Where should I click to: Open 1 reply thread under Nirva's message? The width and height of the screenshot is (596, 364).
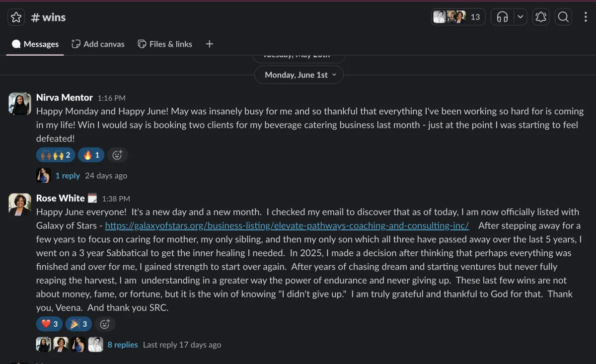point(68,175)
